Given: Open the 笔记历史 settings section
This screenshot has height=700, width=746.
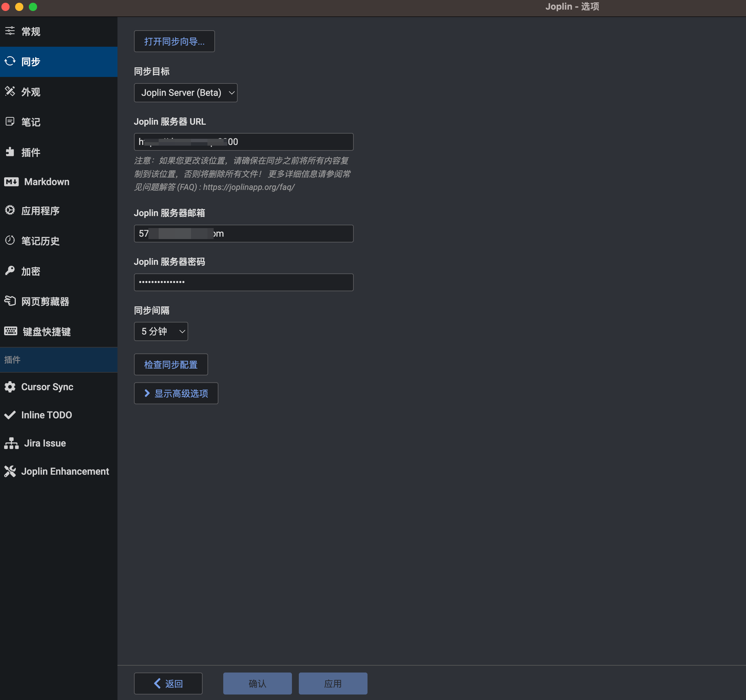Looking at the screenshot, I should (58, 241).
